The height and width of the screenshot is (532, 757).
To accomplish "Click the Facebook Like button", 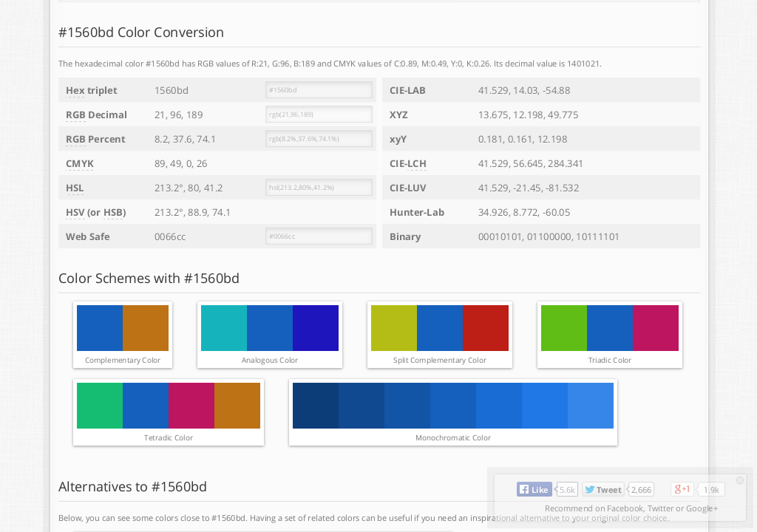I will (x=534, y=489).
